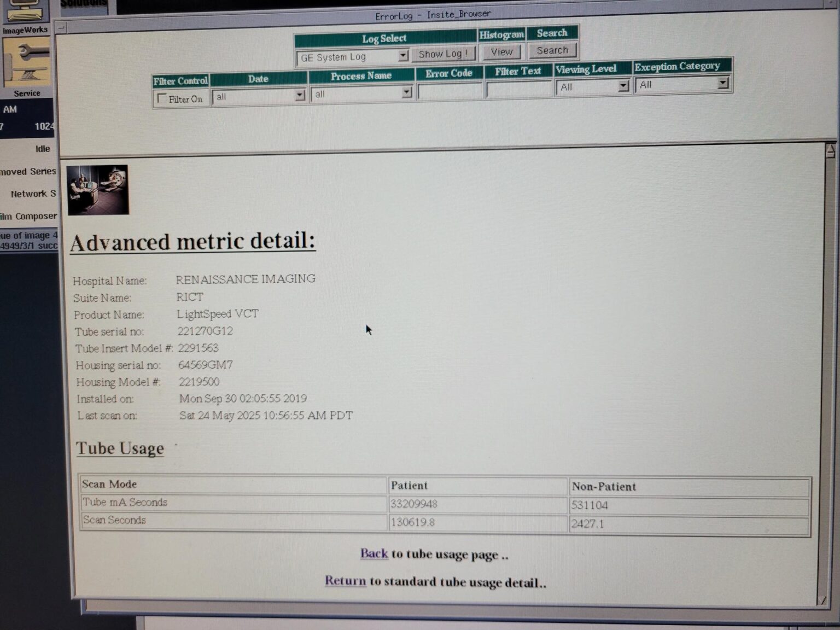
Task: Click View under Histogram
Action: (501, 52)
